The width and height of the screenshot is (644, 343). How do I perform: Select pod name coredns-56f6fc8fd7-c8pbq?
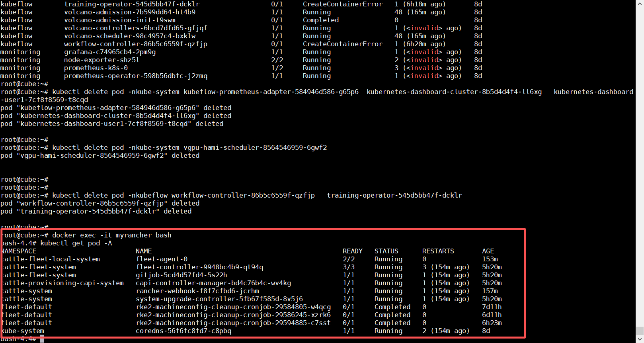(183, 331)
